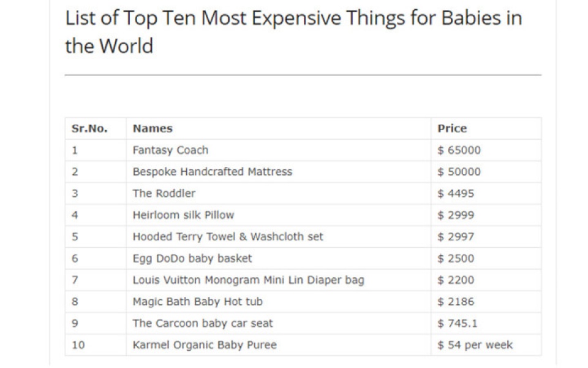Click the Names column header
Screen dimensions: 588x368
(x=153, y=129)
